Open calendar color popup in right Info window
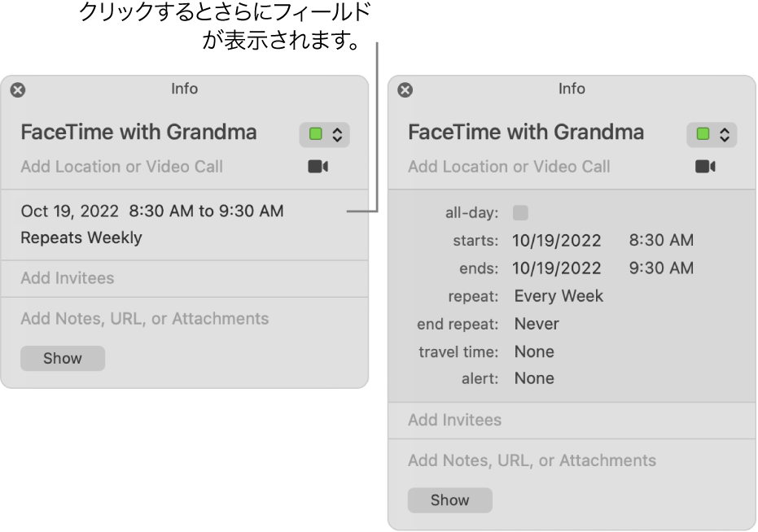Image resolution: width=758 pixels, height=532 pixels. click(x=712, y=134)
